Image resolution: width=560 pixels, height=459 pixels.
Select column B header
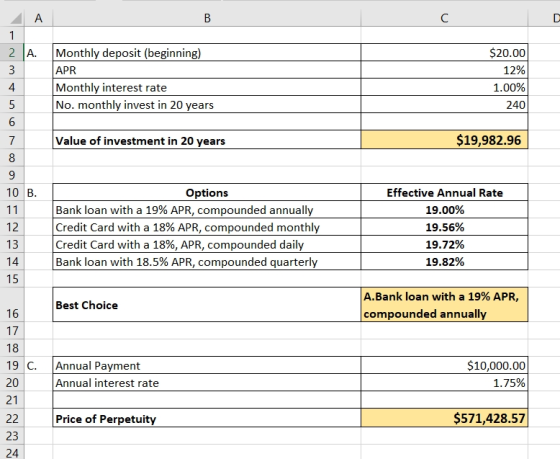pos(207,18)
